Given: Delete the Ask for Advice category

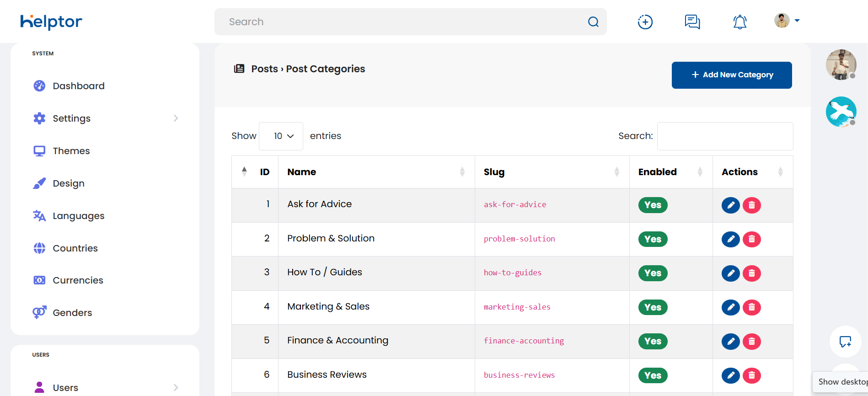Looking at the screenshot, I should pos(752,205).
